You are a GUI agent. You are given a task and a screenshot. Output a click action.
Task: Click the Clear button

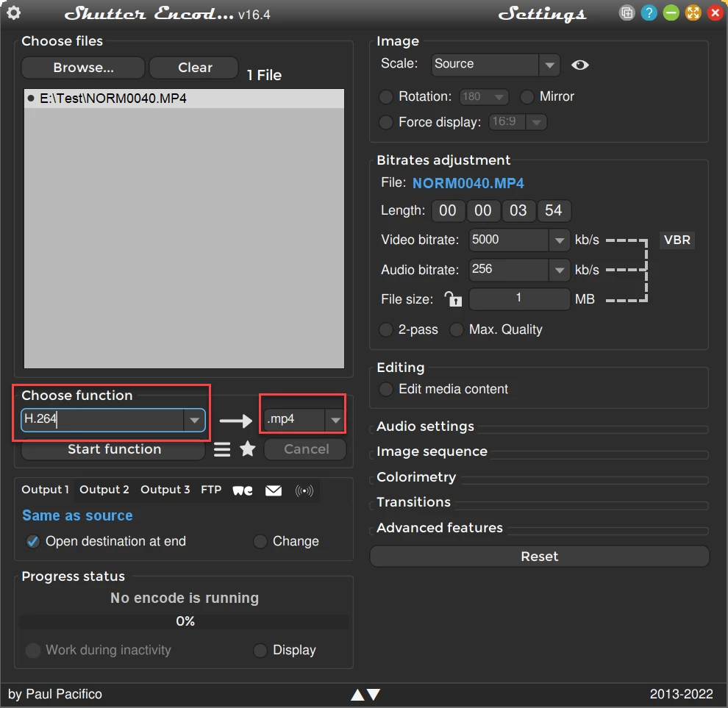[195, 68]
